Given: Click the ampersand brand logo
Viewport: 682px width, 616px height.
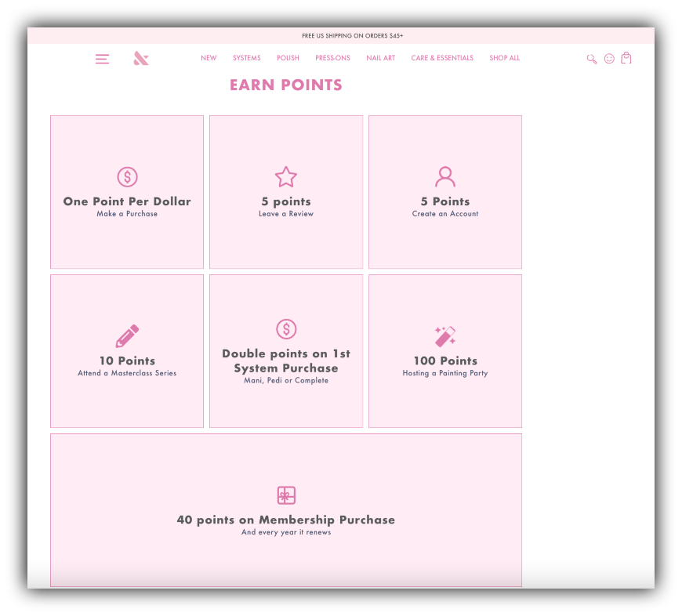Looking at the screenshot, I should [x=140, y=58].
